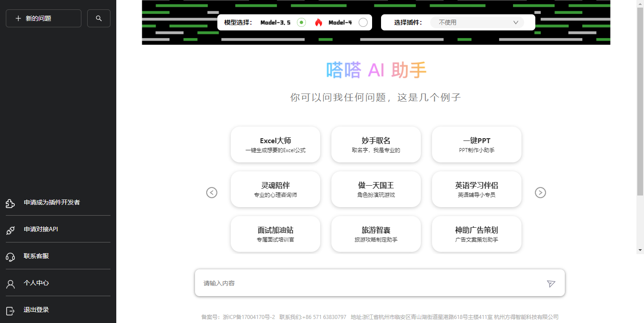Click the 浙ICP备17004170号-2 record number
644x323 pixels.
[249, 317]
